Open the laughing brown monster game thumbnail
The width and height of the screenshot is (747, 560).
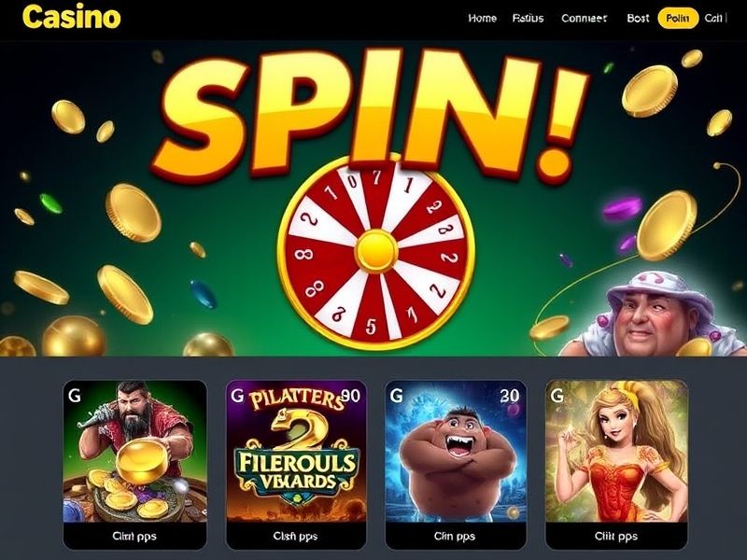[456, 451]
